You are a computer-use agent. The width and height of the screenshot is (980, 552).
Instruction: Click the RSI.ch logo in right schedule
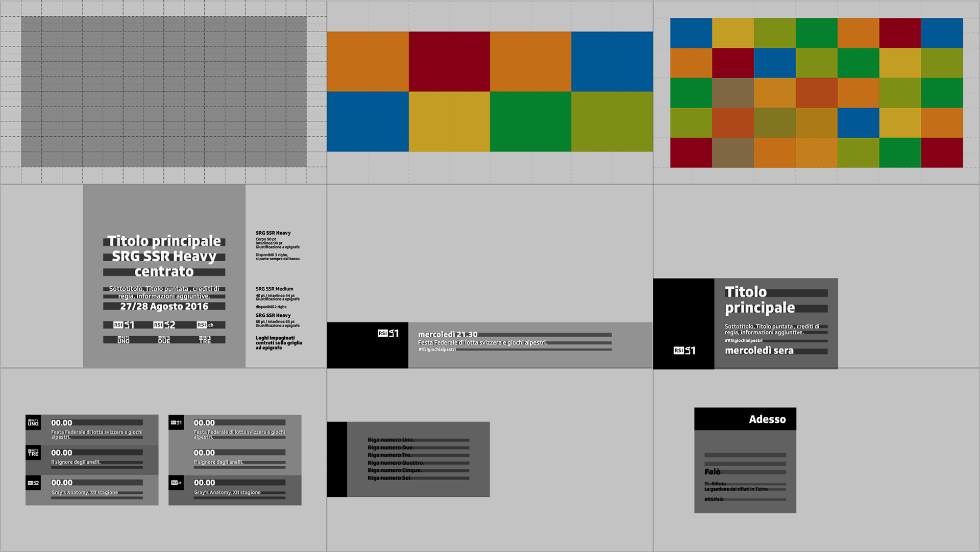pyautogui.click(x=176, y=483)
